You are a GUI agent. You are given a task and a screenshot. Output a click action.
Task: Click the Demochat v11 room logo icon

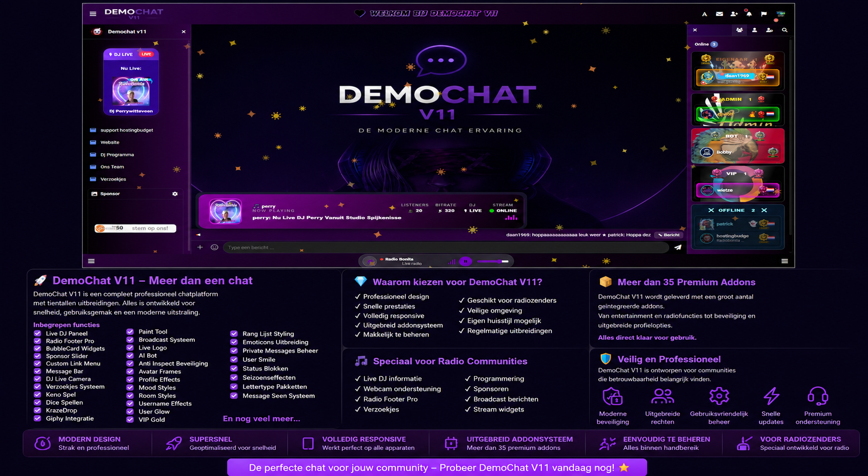97,32
